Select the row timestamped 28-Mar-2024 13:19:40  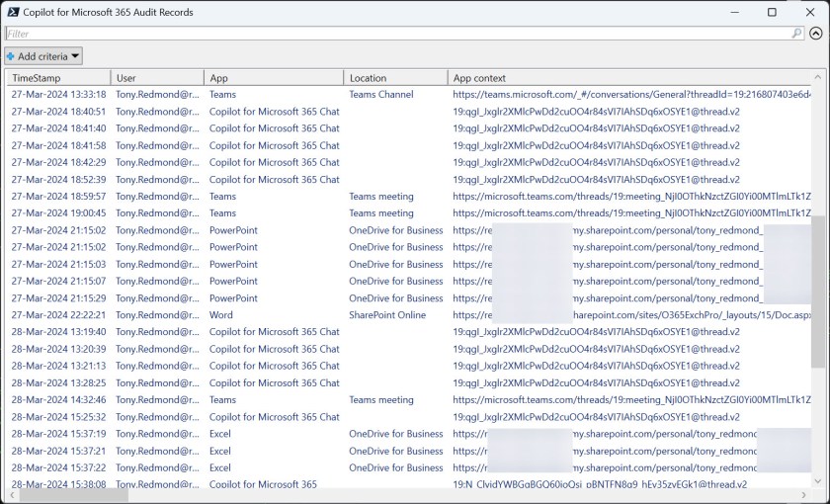(x=409, y=332)
